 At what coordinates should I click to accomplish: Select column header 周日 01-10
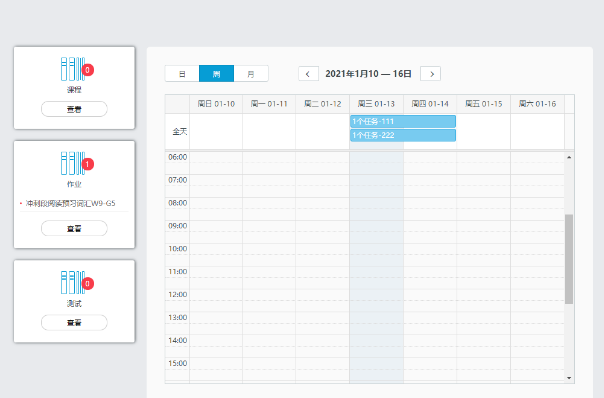tap(216, 104)
